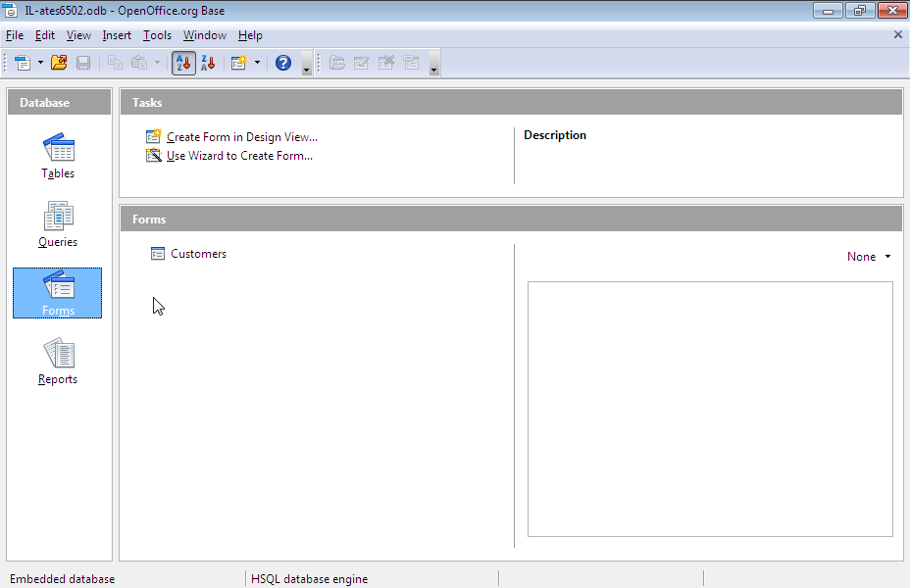The image size is (910, 588).
Task: Open standard toolbar overflow options arrow
Action: click(x=306, y=63)
